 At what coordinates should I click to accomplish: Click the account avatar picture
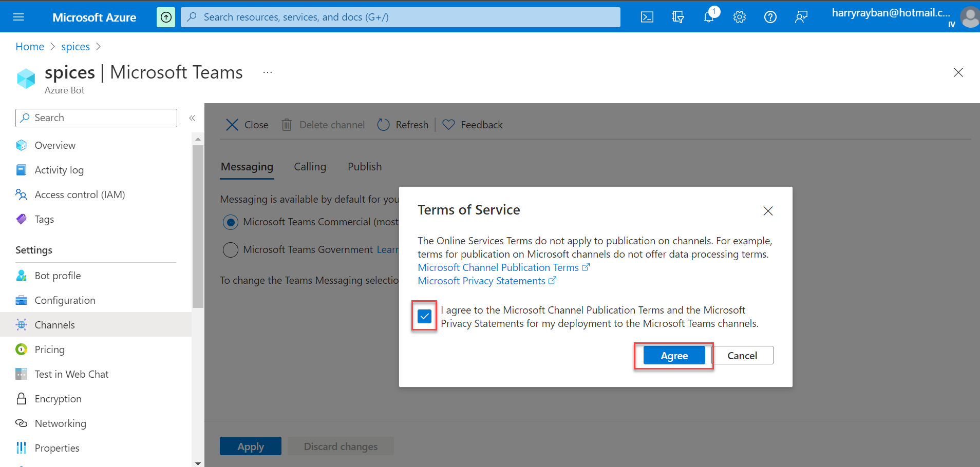[x=970, y=17]
